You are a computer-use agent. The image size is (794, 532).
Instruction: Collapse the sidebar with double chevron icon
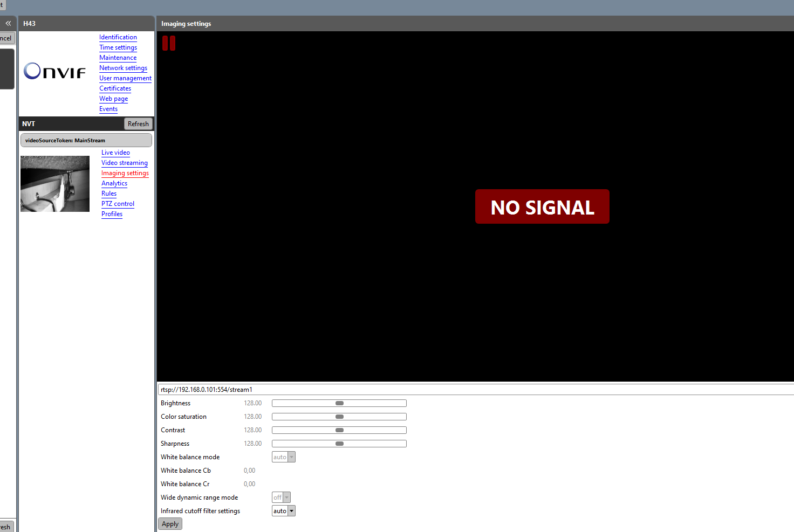pyautogui.click(x=8, y=23)
